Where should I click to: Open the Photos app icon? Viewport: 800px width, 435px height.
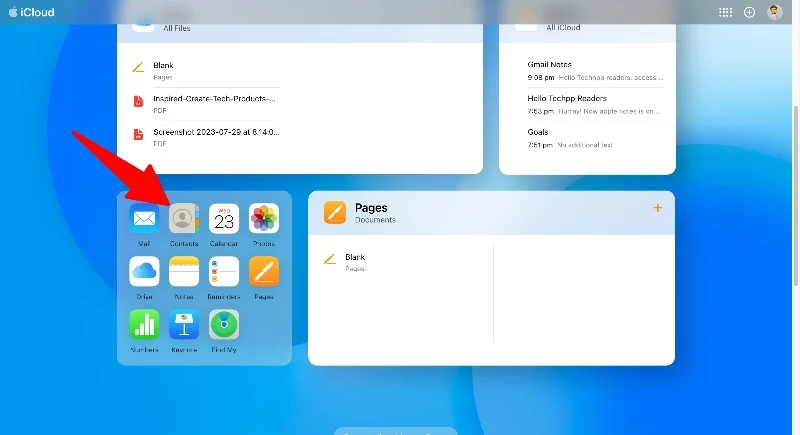[x=264, y=218]
